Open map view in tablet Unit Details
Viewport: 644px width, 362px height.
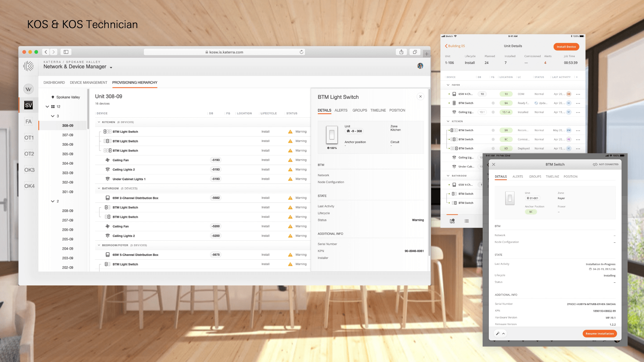pyautogui.click(x=452, y=221)
